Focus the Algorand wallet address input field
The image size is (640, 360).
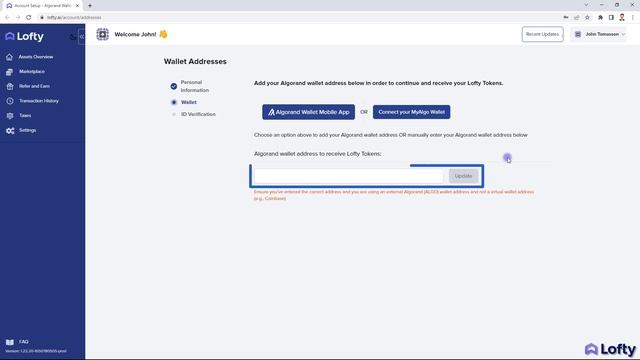(x=349, y=176)
